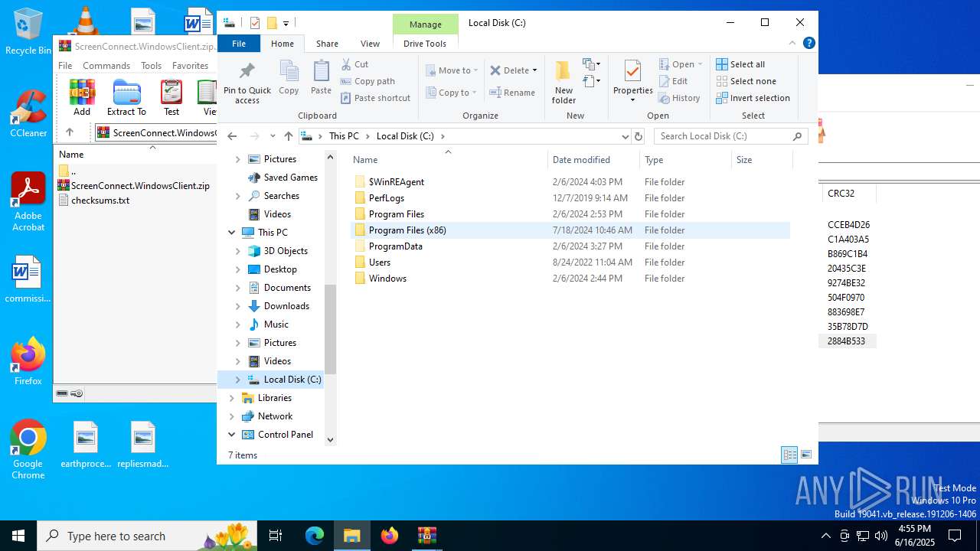The height and width of the screenshot is (551, 980).
Task: Click Select all
Action: coord(740,64)
